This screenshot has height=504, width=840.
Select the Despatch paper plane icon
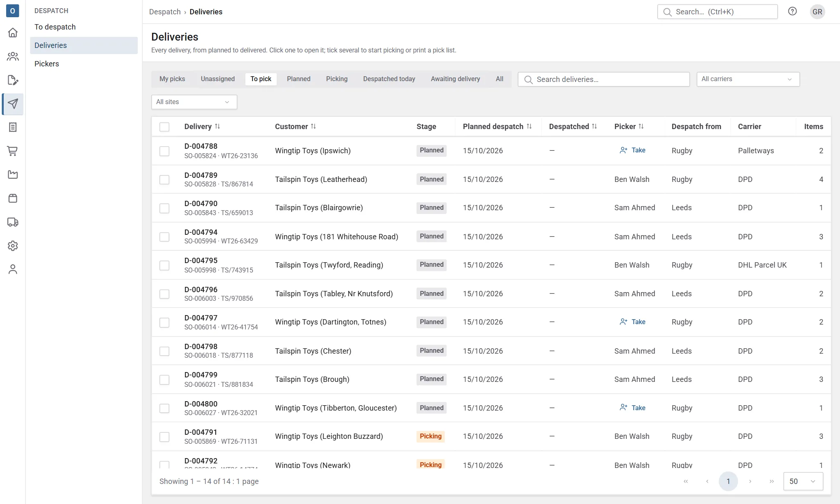pyautogui.click(x=13, y=104)
